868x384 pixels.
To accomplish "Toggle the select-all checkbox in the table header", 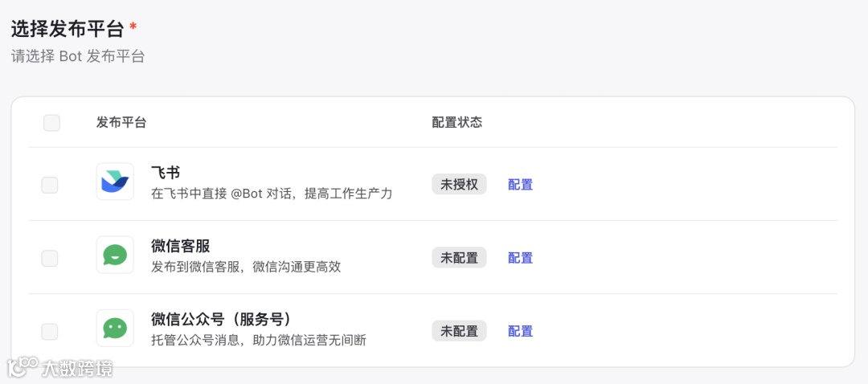I will coord(51,123).
